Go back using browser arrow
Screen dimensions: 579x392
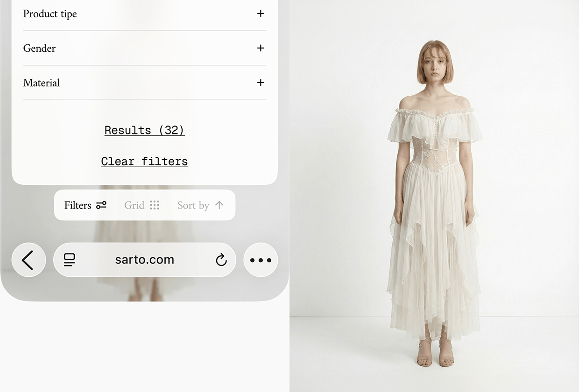pos(28,260)
